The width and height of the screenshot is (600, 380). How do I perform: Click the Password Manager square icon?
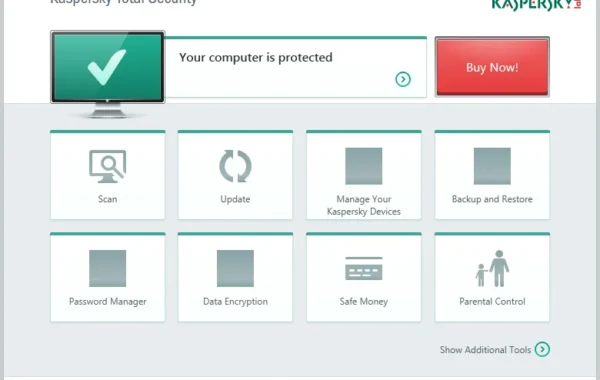point(108,268)
